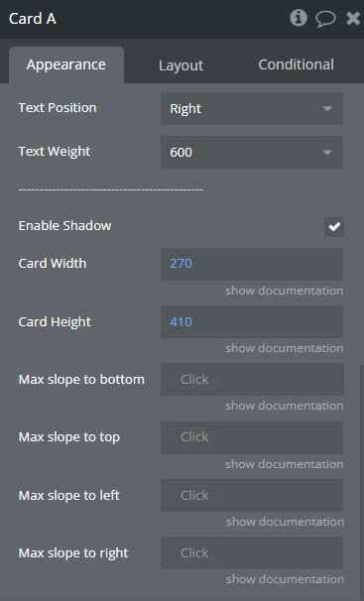Click the Card Height input field
364x601 pixels.
[252, 321]
